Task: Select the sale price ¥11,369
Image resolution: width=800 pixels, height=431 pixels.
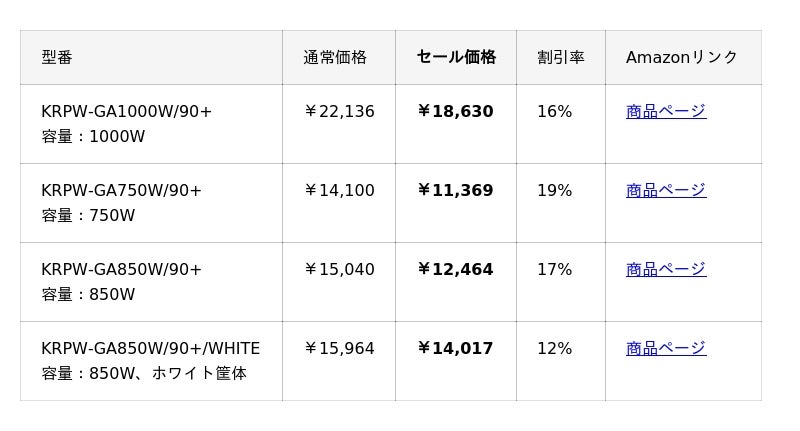Action: click(x=455, y=190)
